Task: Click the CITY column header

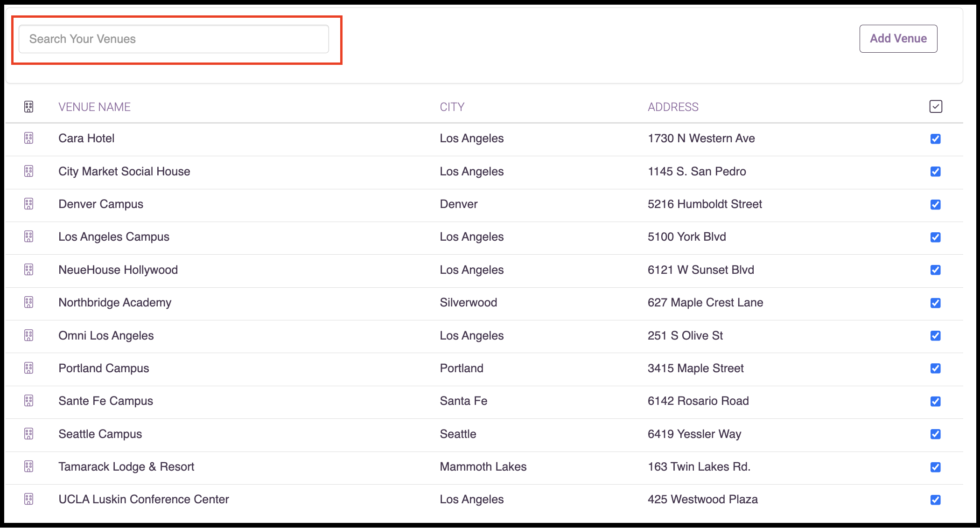Action: [451, 106]
